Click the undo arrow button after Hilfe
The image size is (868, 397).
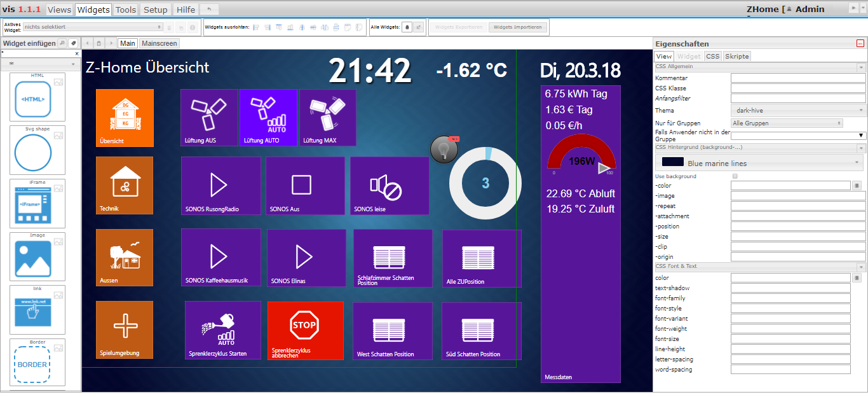210,9
